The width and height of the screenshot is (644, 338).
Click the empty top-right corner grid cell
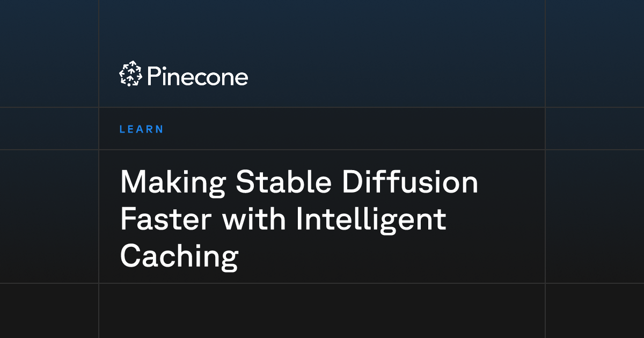point(595,54)
